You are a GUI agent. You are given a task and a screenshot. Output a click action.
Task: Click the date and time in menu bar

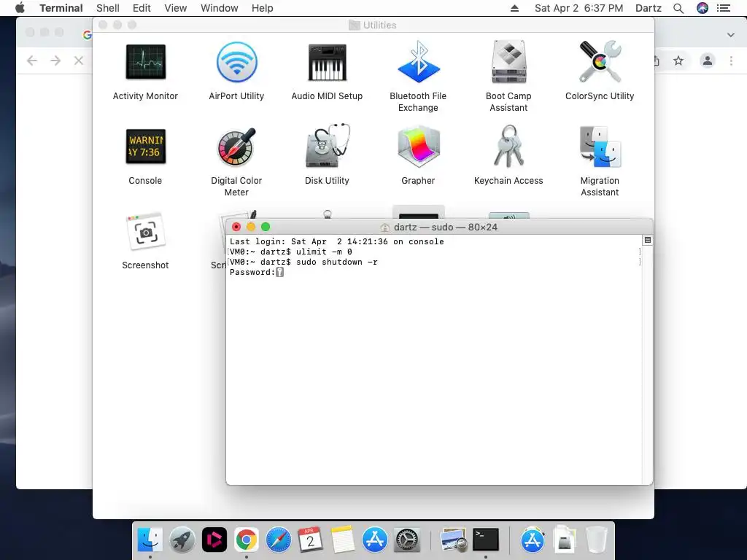(x=578, y=8)
